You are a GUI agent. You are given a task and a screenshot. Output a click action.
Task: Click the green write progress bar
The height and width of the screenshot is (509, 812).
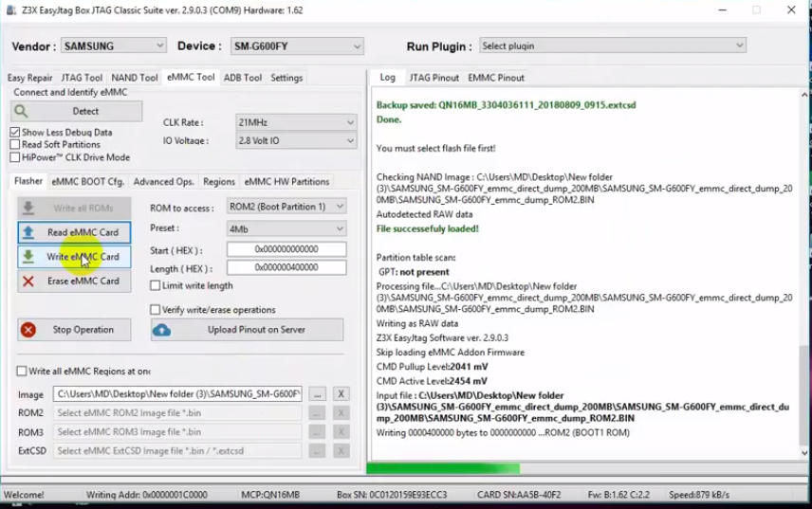point(443,468)
